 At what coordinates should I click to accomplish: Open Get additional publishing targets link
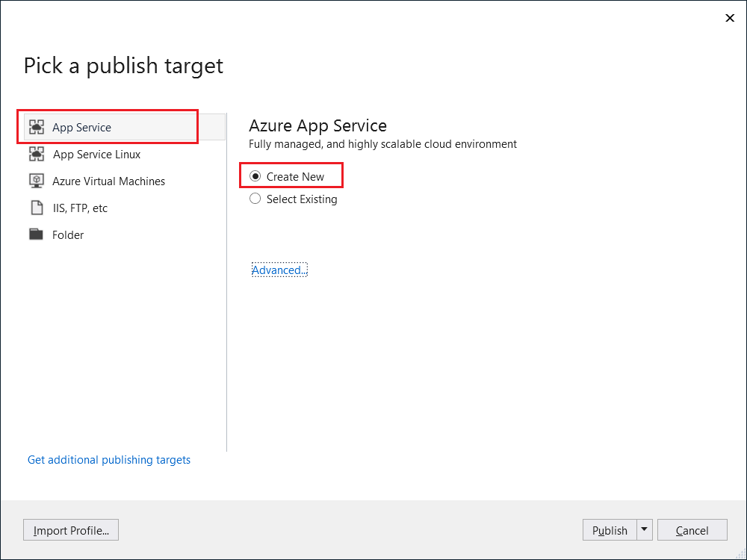coord(109,460)
